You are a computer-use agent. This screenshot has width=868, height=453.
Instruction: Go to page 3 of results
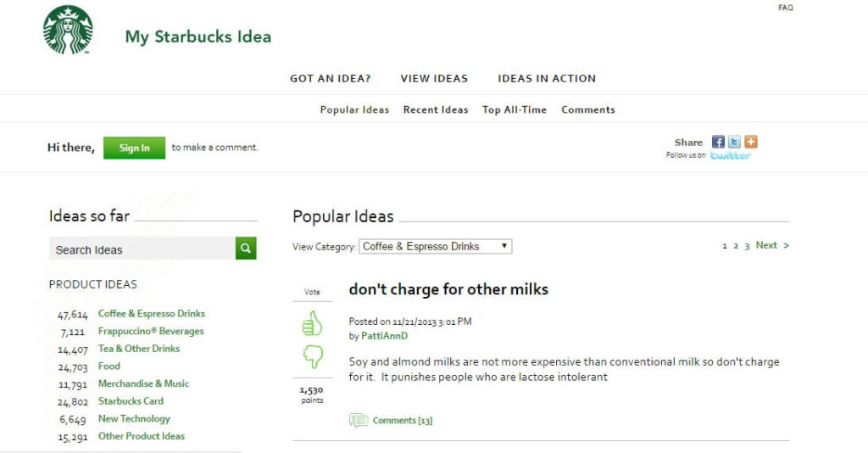747,246
